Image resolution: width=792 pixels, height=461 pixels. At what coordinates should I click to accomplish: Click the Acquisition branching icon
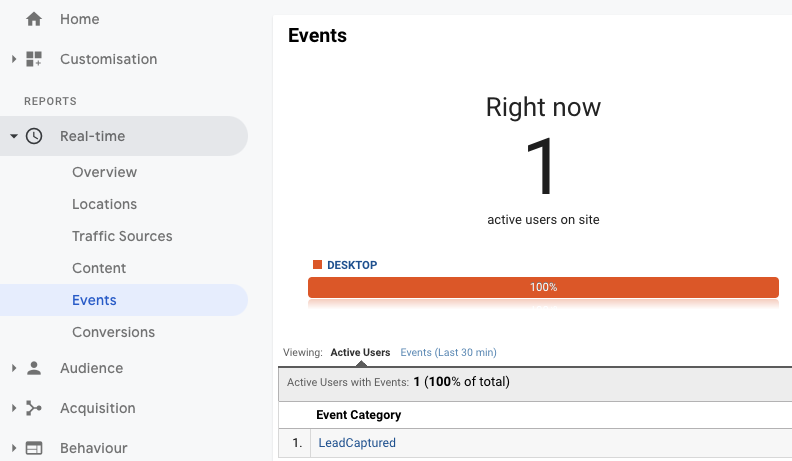pyautogui.click(x=34, y=408)
